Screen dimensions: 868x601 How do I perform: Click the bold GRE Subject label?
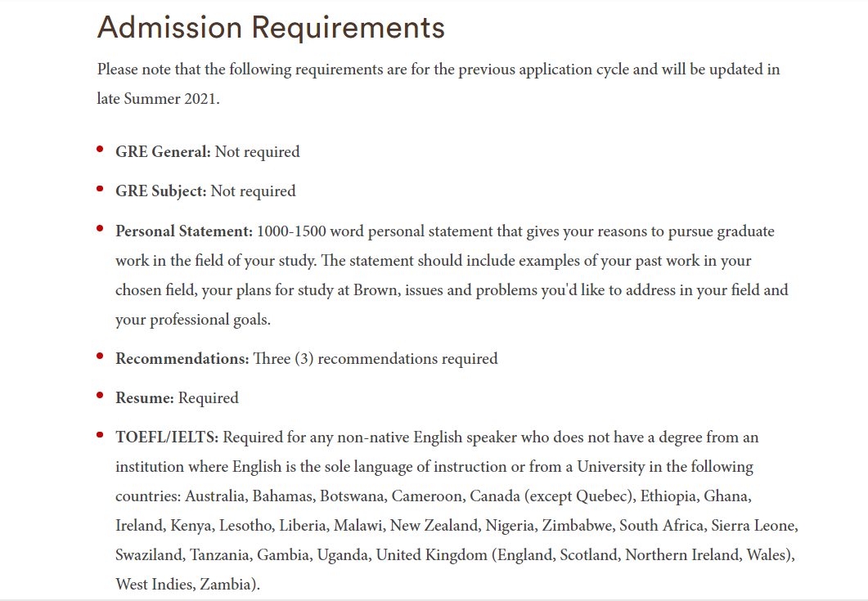click(160, 191)
